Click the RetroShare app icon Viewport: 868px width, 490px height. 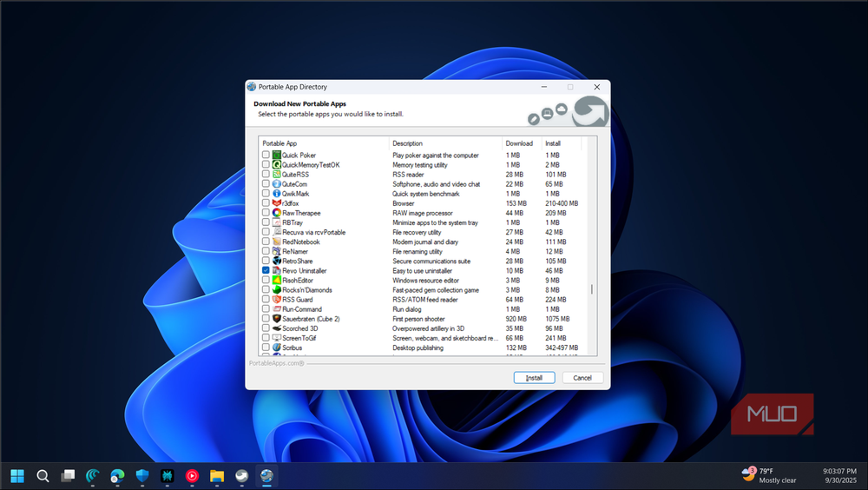(276, 262)
